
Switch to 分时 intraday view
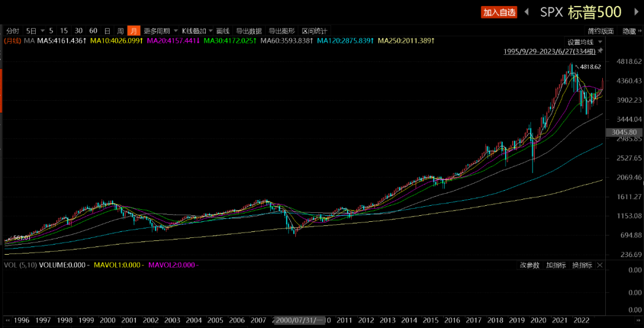[13, 31]
